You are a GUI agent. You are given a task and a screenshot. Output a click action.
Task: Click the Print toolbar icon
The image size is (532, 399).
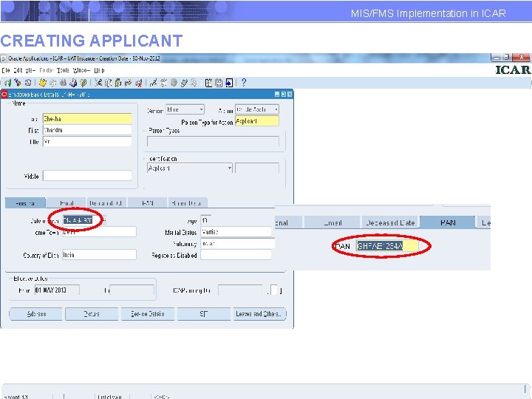pyautogui.click(x=73, y=83)
